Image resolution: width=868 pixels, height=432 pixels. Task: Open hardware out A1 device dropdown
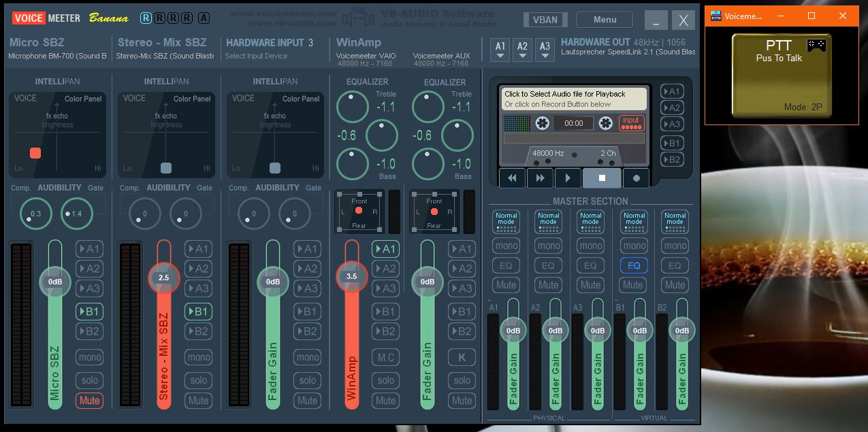[x=500, y=50]
